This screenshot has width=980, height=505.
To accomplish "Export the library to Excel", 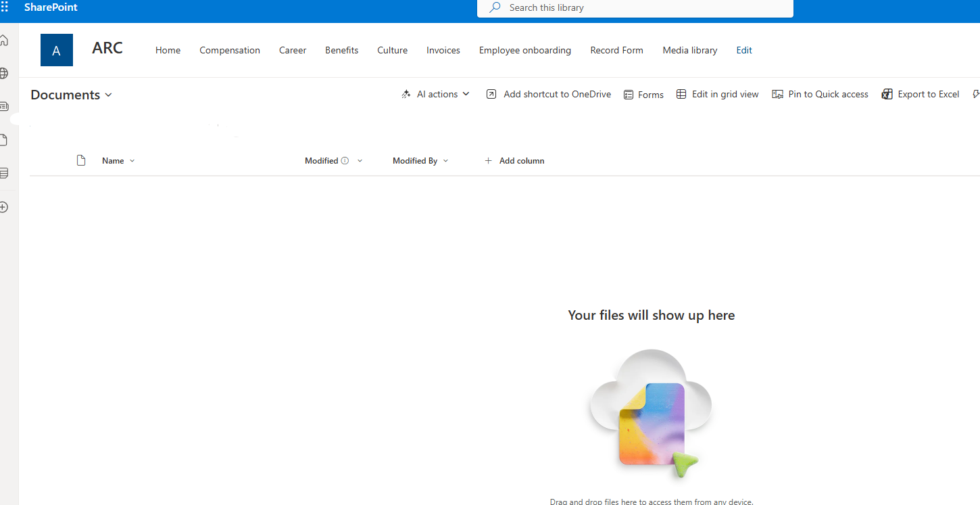I will 921,95.
